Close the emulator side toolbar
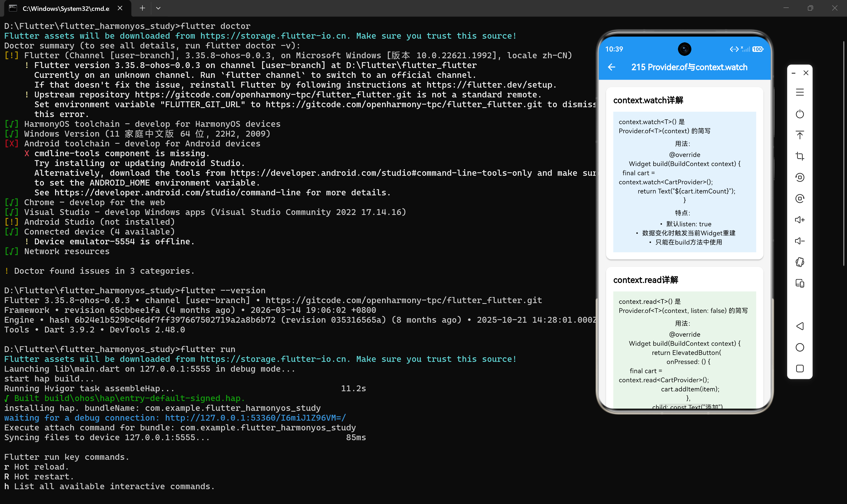 coord(806,73)
